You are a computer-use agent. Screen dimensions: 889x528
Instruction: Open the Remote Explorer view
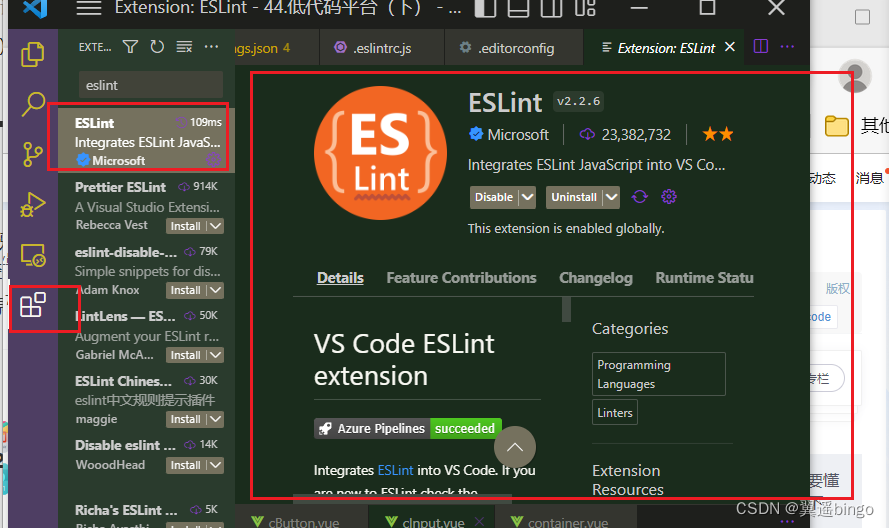(32, 255)
